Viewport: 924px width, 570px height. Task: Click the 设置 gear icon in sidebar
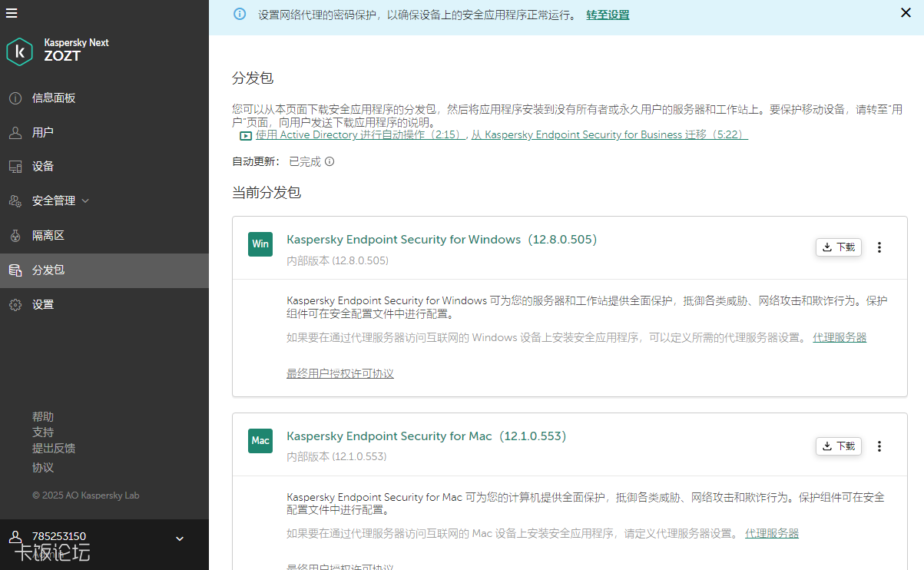coord(15,305)
